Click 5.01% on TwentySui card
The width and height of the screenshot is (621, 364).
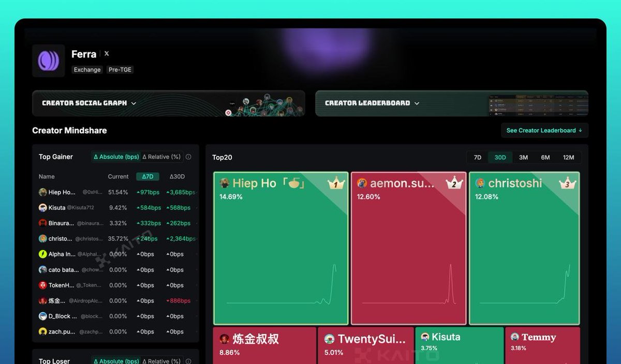point(334,353)
